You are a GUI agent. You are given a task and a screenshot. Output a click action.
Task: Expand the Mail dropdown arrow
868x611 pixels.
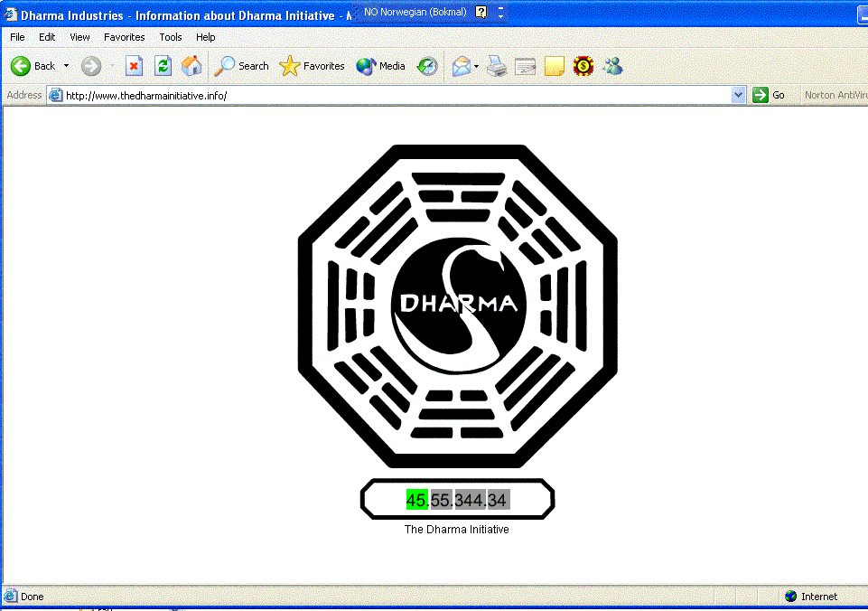point(476,66)
